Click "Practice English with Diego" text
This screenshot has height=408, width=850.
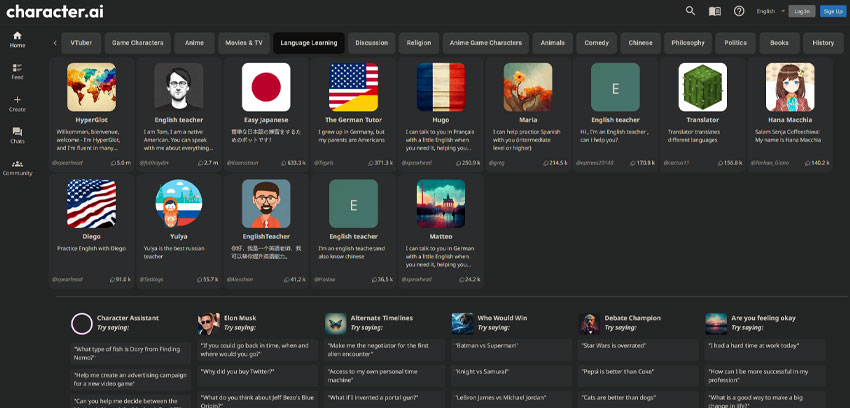91,248
